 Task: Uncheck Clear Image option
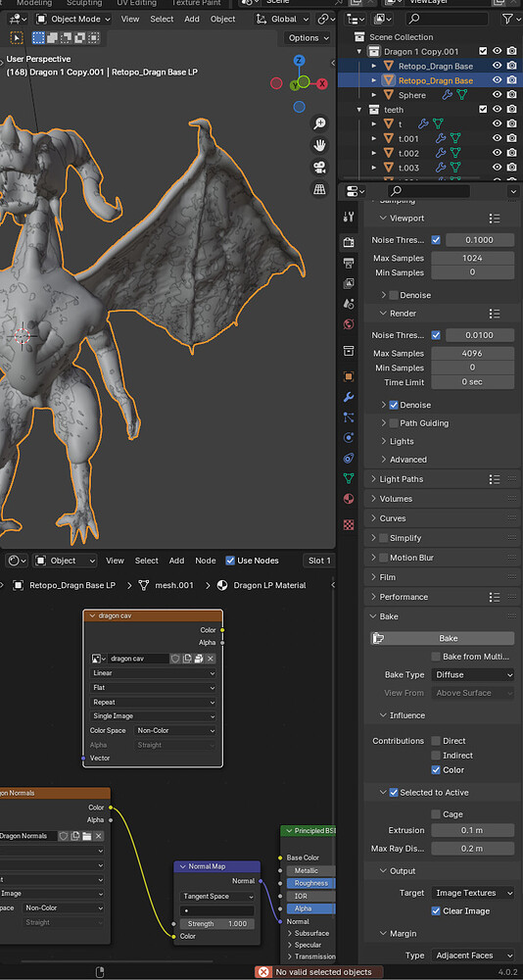pyautogui.click(x=436, y=910)
